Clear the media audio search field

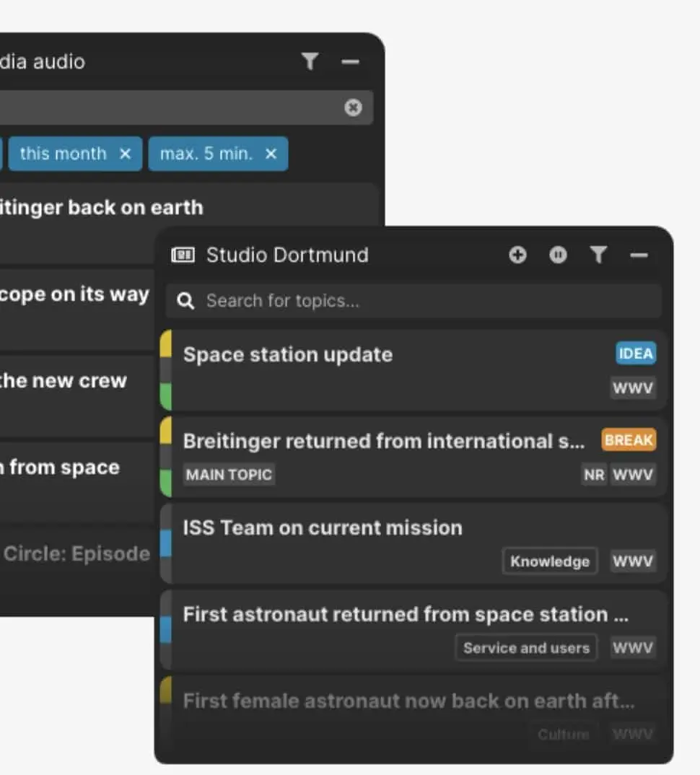click(x=353, y=108)
